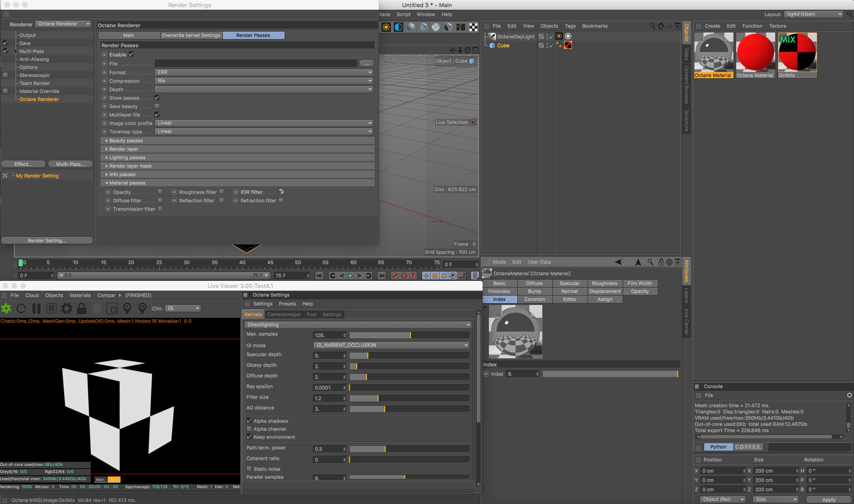Enable the Opacity material pass
The width and height of the screenshot is (854, 504).
point(161,192)
